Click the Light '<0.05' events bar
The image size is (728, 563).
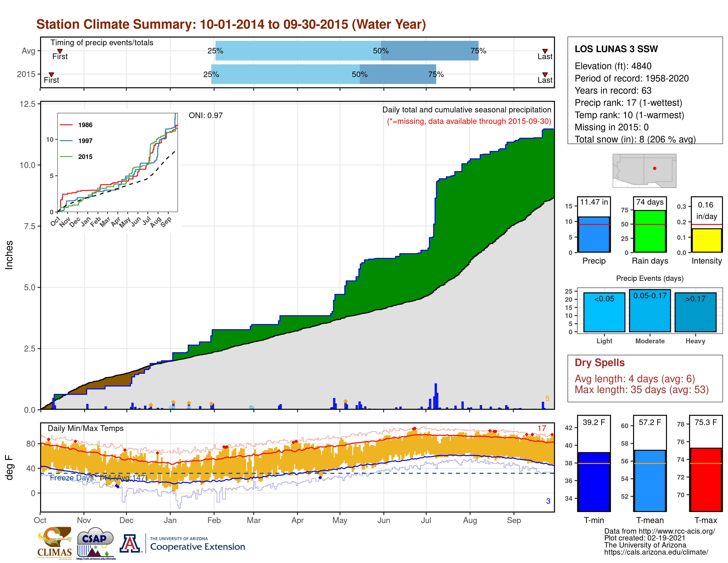click(x=604, y=312)
